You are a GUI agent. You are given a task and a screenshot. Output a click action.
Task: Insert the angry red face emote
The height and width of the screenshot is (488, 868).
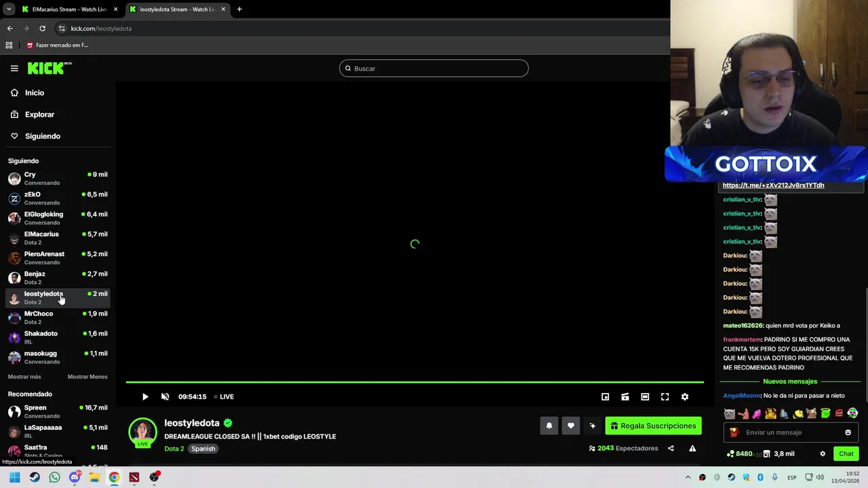tap(839, 413)
